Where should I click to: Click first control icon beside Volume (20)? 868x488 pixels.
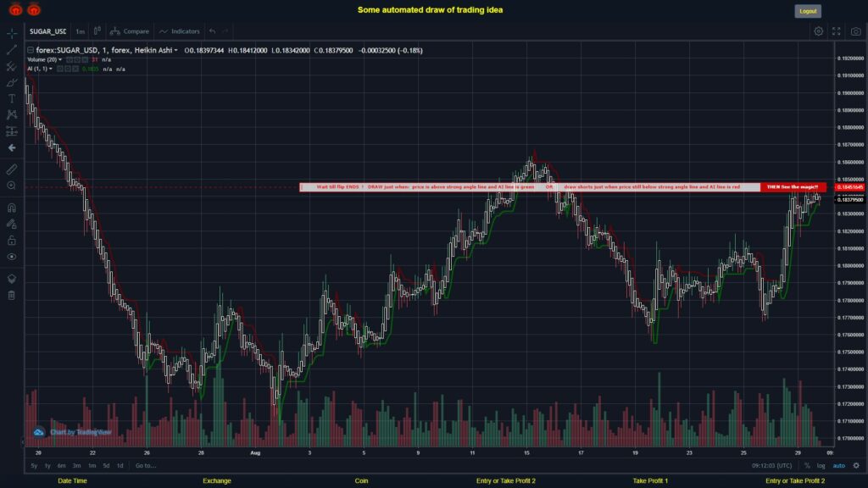(70, 59)
